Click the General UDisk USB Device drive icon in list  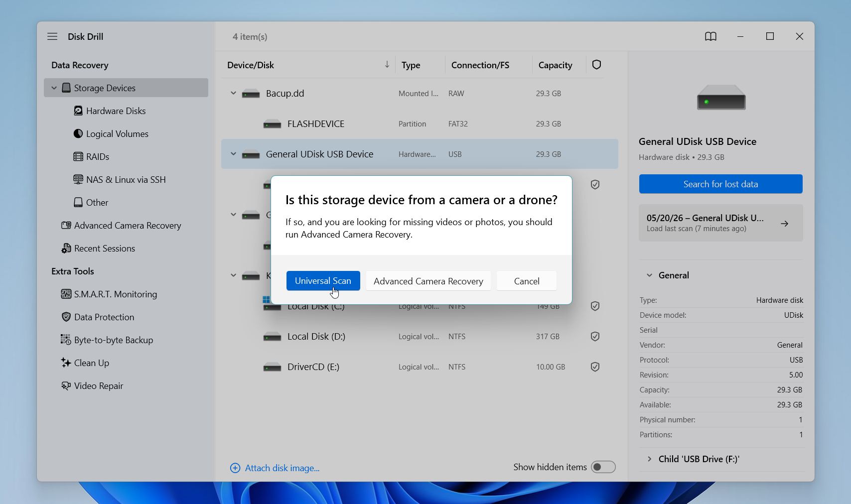tap(251, 154)
